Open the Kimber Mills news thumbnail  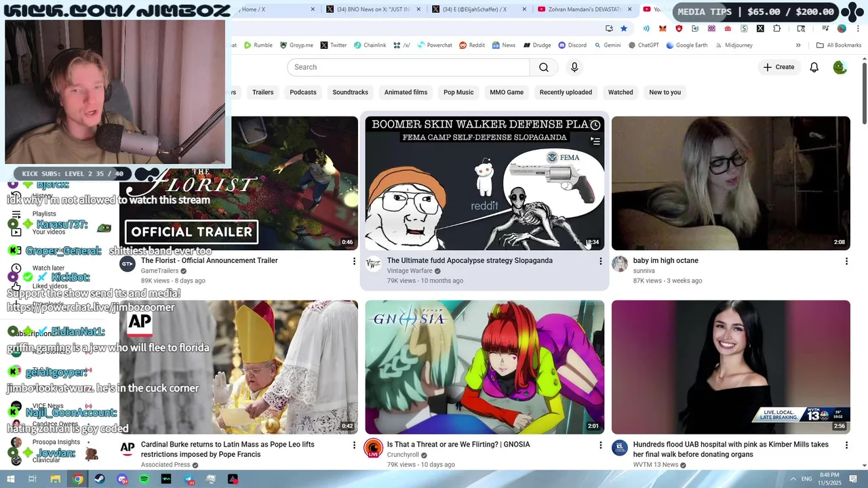point(730,367)
